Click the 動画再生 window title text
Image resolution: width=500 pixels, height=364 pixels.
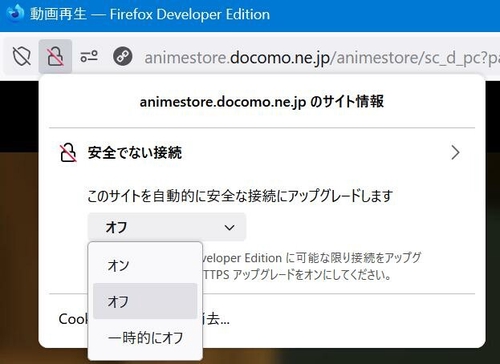(x=58, y=14)
